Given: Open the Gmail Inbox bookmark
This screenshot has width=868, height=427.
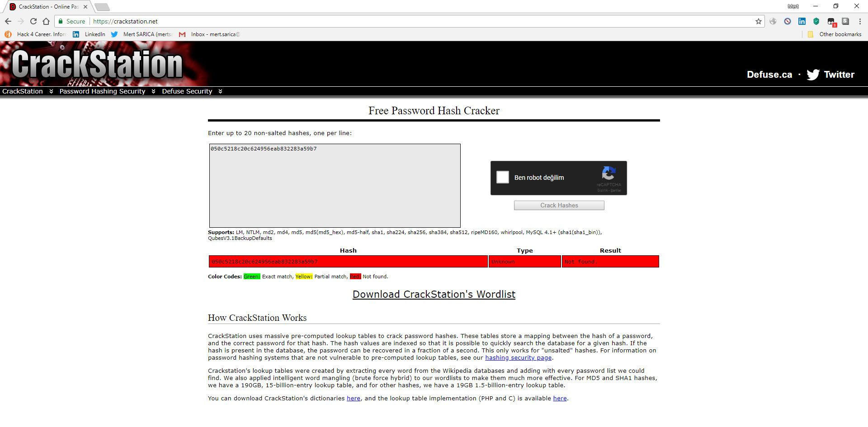Looking at the screenshot, I should point(209,34).
